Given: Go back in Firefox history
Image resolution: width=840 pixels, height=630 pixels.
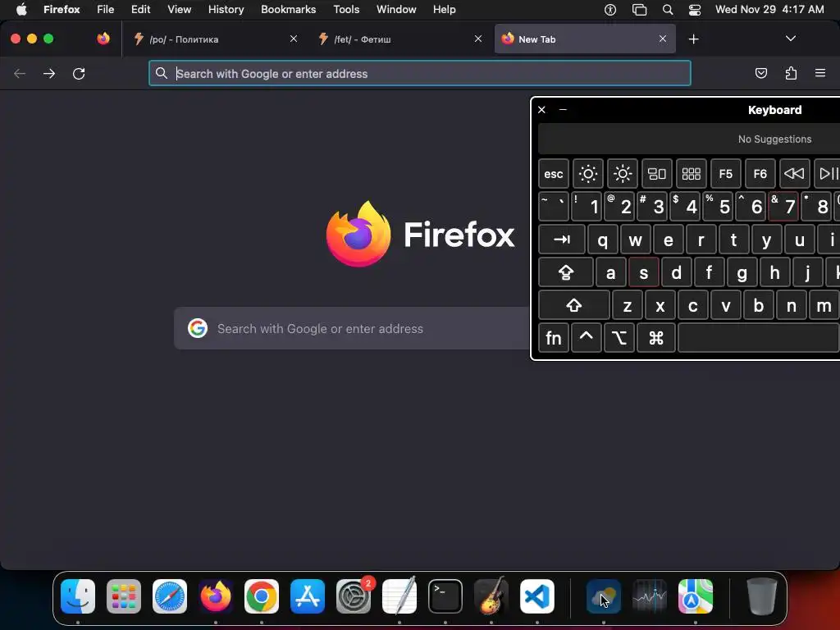Looking at the screenshot, I should pos(20,73).
